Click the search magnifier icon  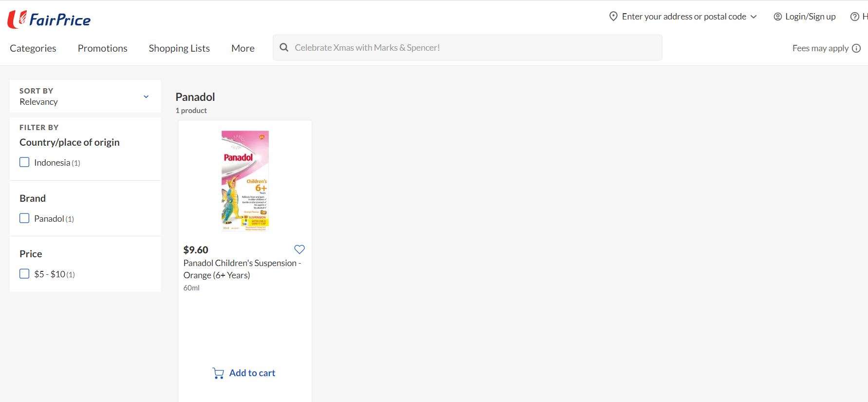284,47
